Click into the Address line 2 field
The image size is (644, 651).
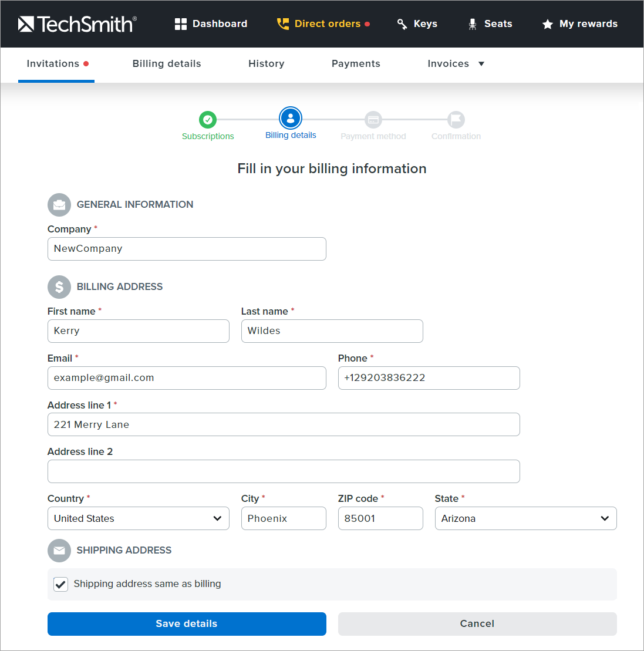[x=284, y=471]
